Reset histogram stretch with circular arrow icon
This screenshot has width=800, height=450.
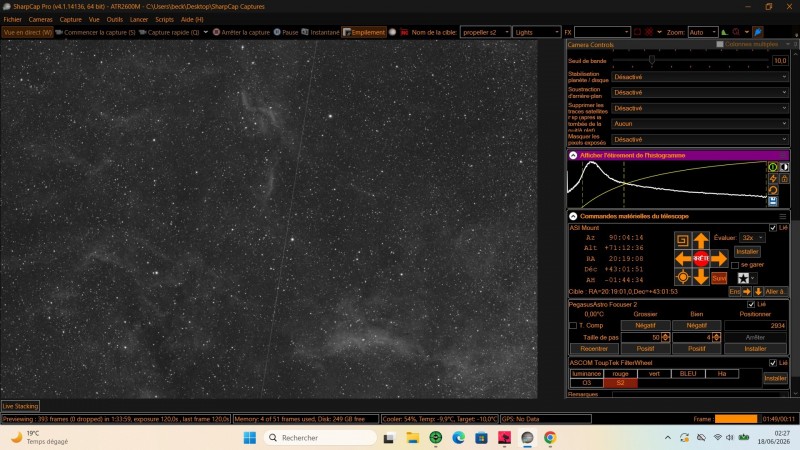773,190
